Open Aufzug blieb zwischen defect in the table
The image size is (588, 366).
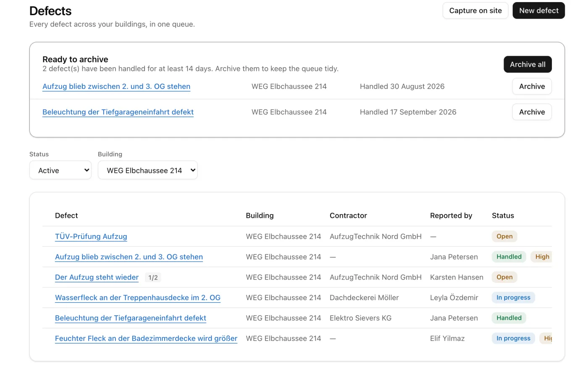(x=129, y=257)
